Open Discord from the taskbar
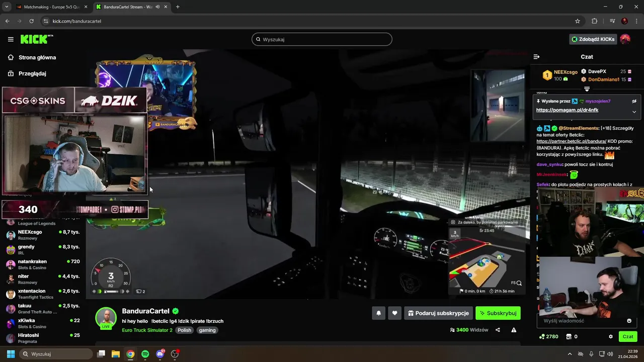The image size is (644, 362). click(x=160, y=354)
